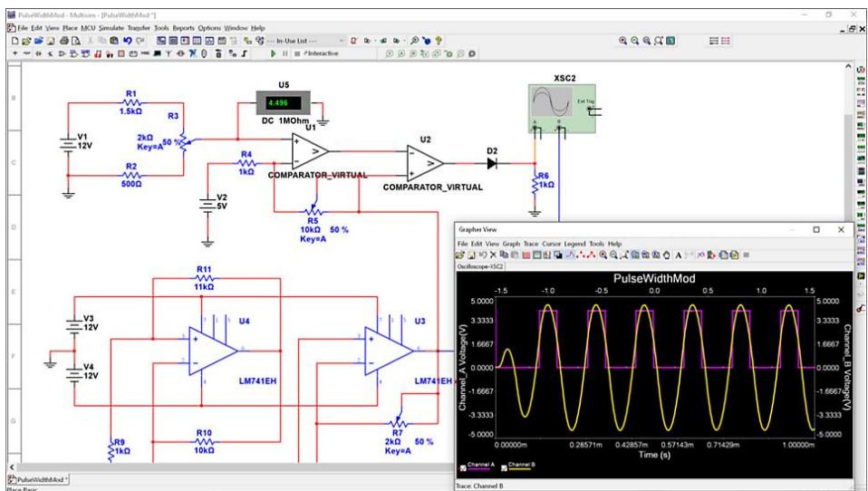
Task: Click the Open file folder icon
Action: (26, 42)
